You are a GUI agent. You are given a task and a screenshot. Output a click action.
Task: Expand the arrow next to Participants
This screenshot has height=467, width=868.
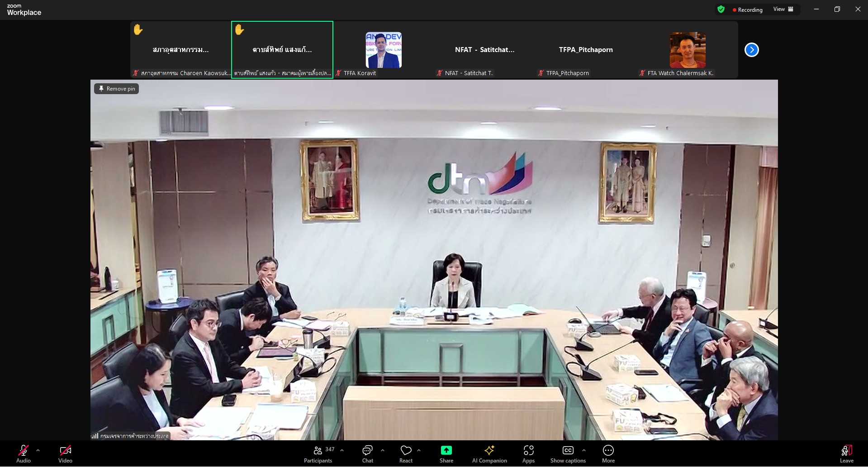342,450
